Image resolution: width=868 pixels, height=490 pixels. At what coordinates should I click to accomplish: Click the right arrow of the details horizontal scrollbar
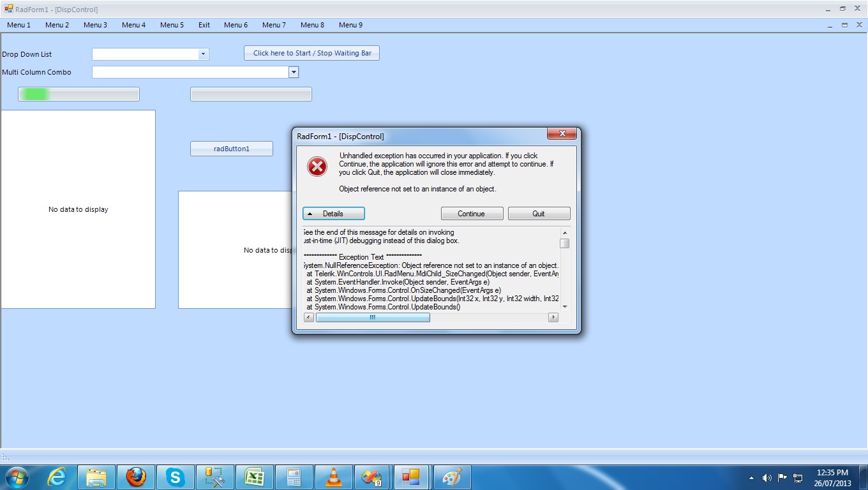tap(553, 317)
